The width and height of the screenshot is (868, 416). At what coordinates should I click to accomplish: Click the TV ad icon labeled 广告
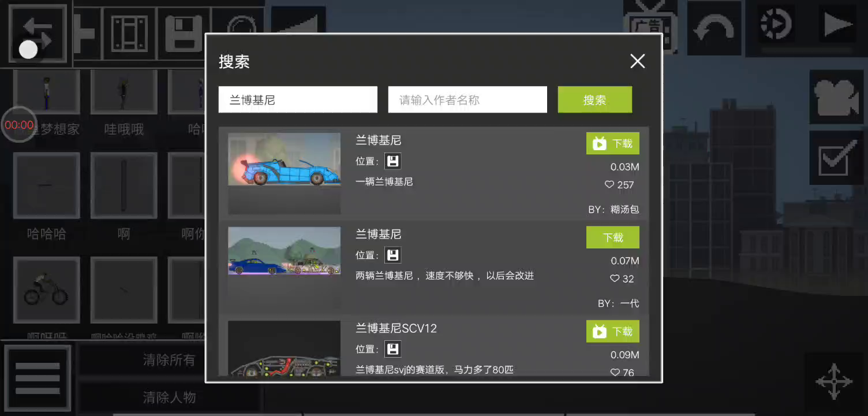(650, 27)
